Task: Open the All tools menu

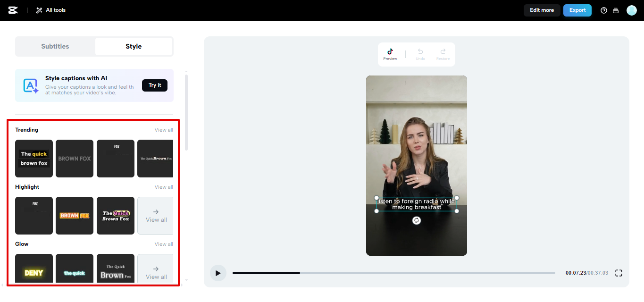Action: coord(50,10)
